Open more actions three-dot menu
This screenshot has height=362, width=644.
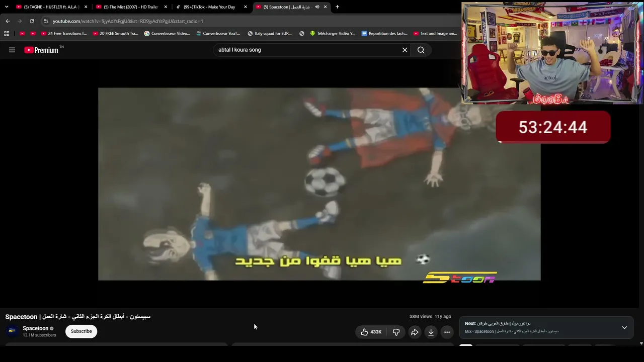tap(447, 332)
